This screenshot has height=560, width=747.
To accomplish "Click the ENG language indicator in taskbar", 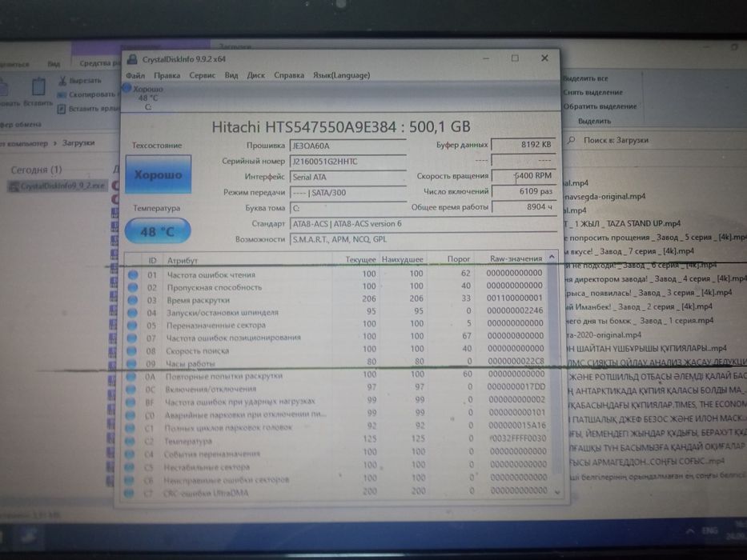I will (710, 530).
